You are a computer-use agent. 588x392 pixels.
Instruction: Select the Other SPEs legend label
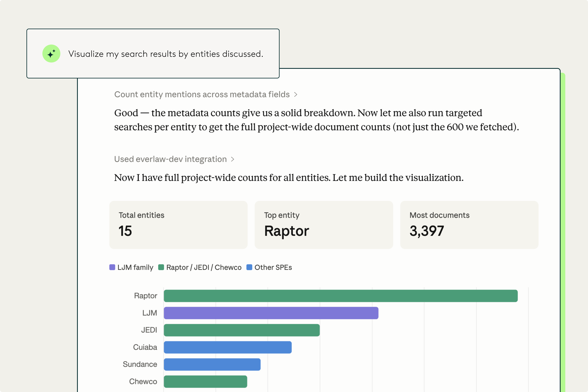pos(273,268)
